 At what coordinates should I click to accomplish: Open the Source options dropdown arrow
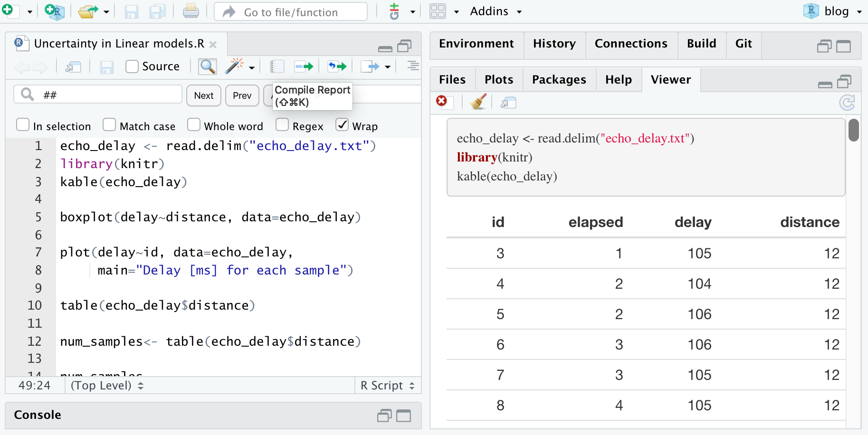[388, 67]
